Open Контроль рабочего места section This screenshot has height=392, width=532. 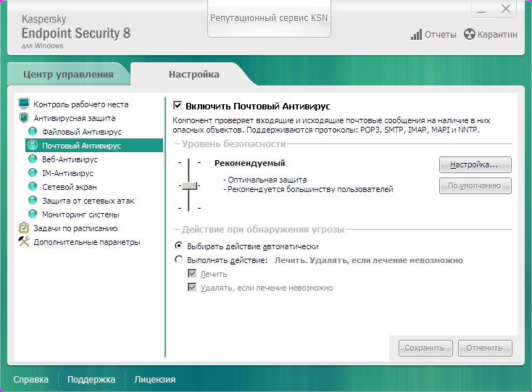coord(80,104)
